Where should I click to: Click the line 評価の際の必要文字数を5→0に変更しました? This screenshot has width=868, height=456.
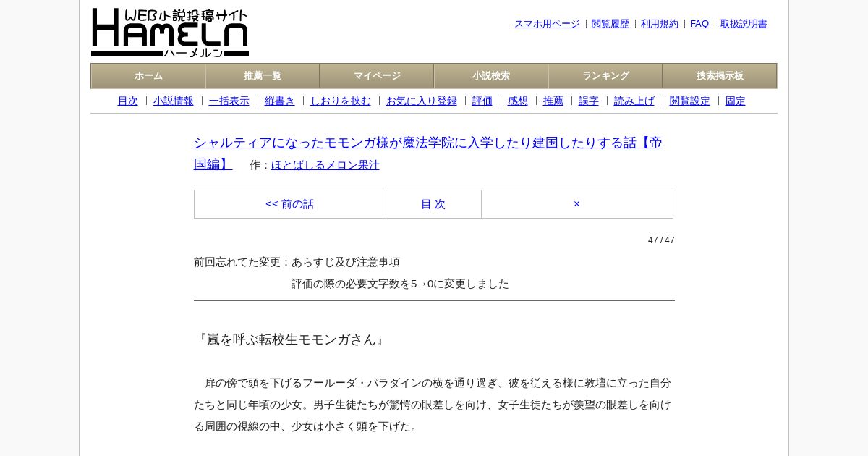[400, 284]
